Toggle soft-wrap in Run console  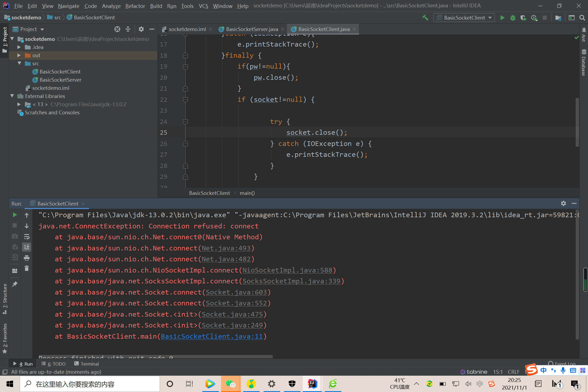[27, 237]
